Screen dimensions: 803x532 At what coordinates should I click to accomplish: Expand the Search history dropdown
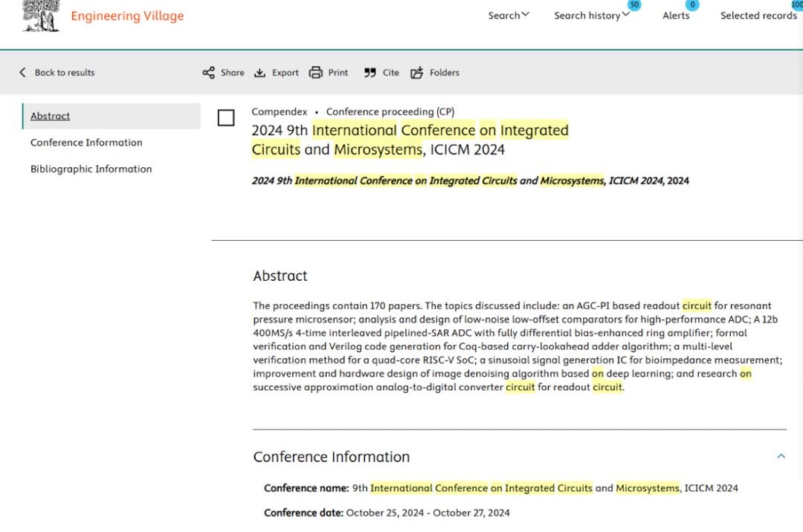(x=591, y=16)
